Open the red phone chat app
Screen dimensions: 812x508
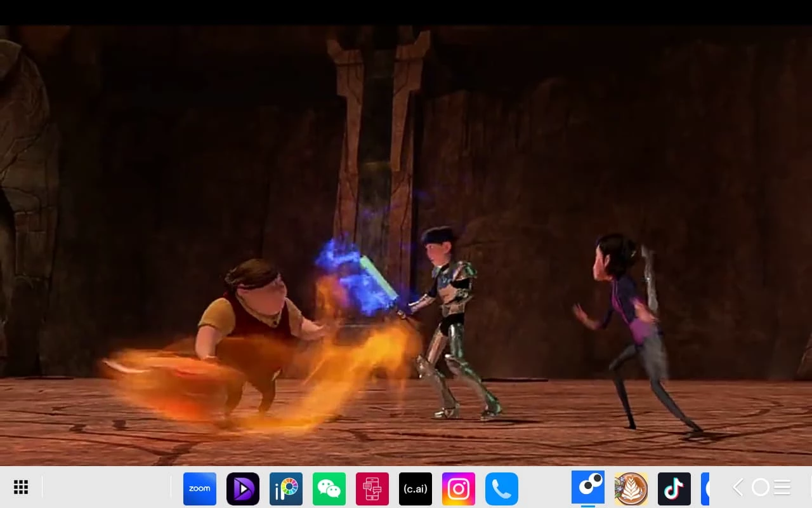[x=372, y=488]
